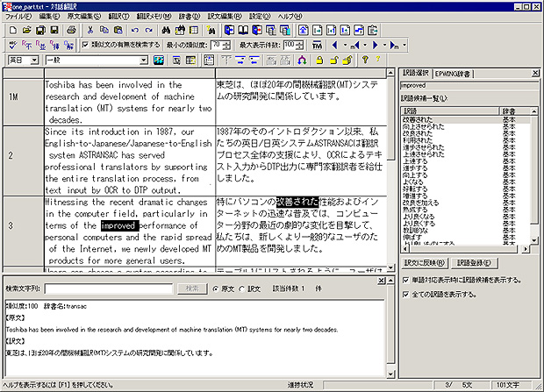Open the 編集(E) menu

tap(49, 17)
